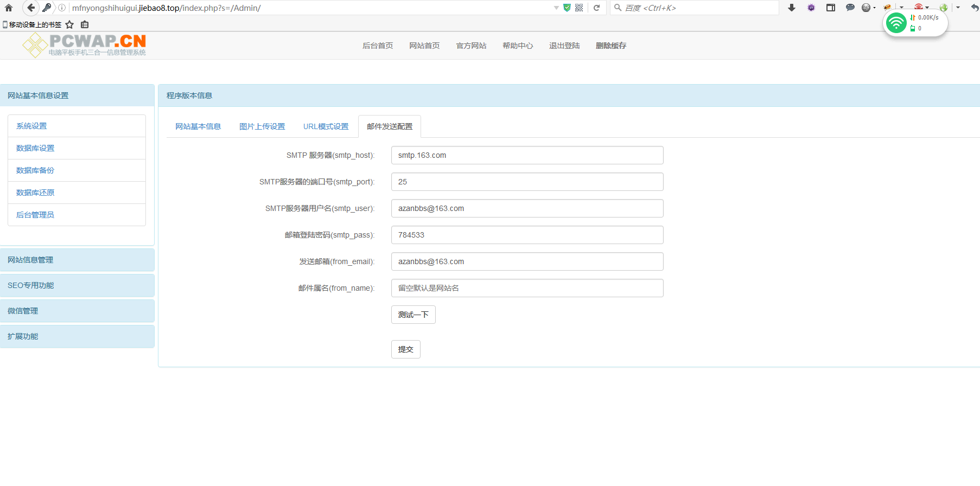Image resolution: width=980 pixels, height=486 pixels.
Task: Click the PCWAP.CN logo
Action: point(85,45)
